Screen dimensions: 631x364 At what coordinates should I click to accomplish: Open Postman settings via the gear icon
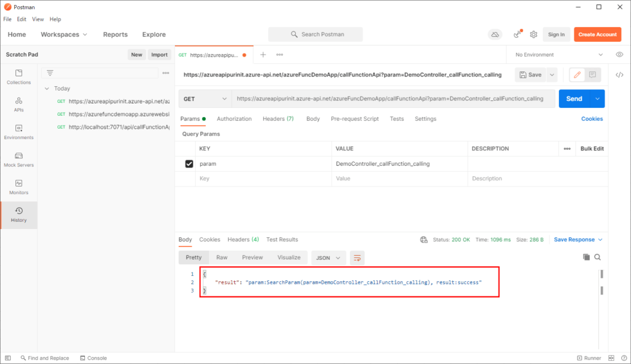tap(533, 34)
